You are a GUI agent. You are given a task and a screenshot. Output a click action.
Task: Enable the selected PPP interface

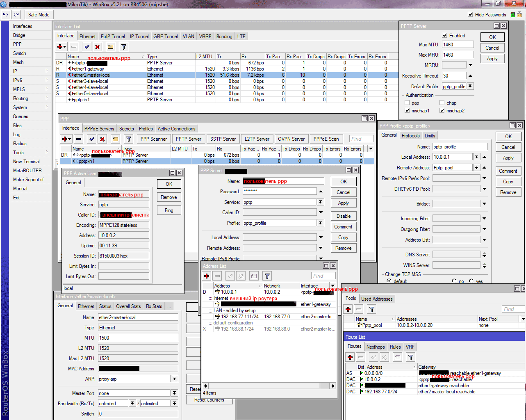click(x=92, y=139)
